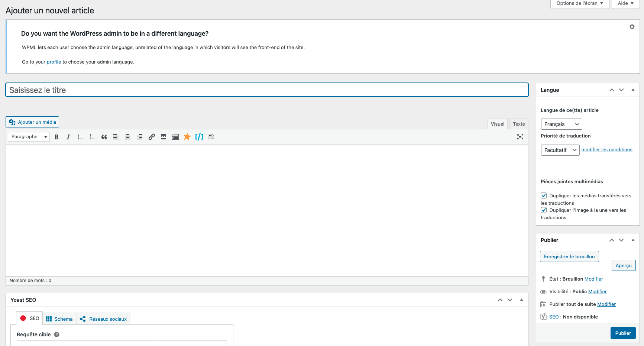Viewport: 644px width, 346px height.
Task: Toggle duplicating featured image to translations
Action: (x=544, y=210)
